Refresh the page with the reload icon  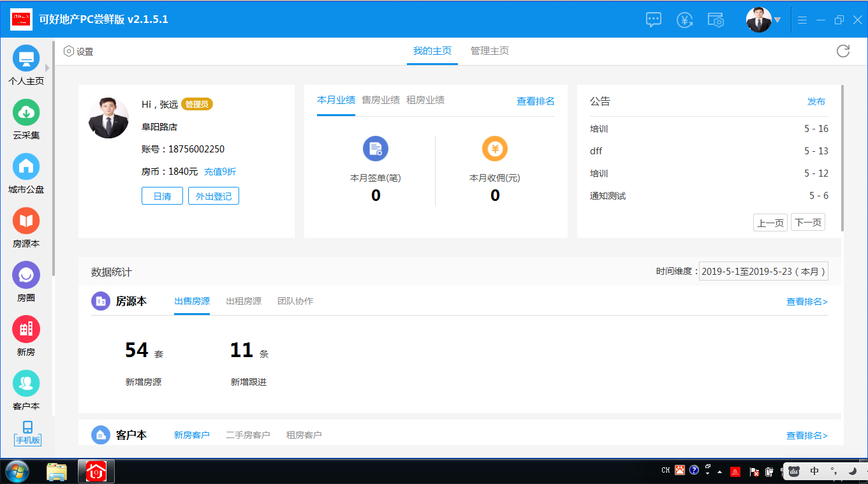[x=843, y=51]
